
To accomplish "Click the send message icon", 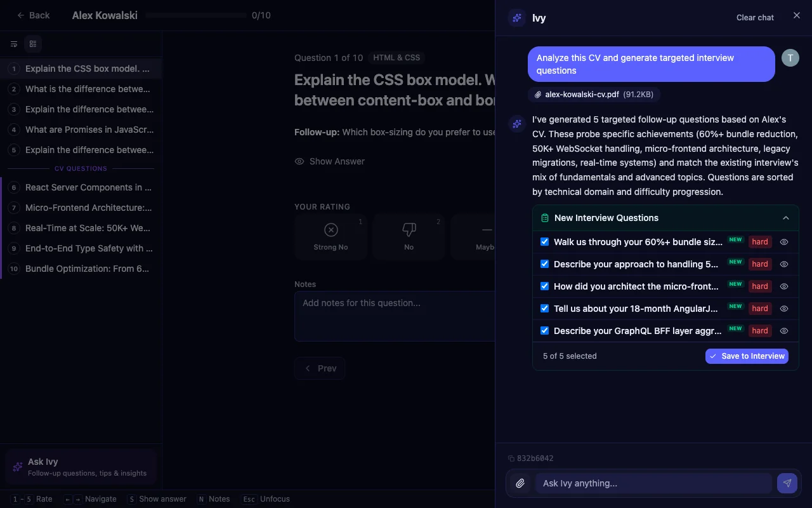I will click(x=787, y=483).
